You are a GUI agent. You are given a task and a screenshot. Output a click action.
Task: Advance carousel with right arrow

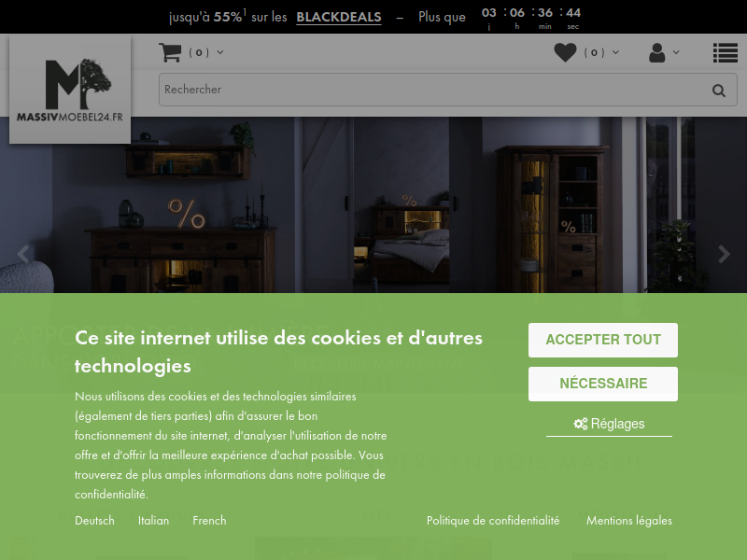coord(724,253)
